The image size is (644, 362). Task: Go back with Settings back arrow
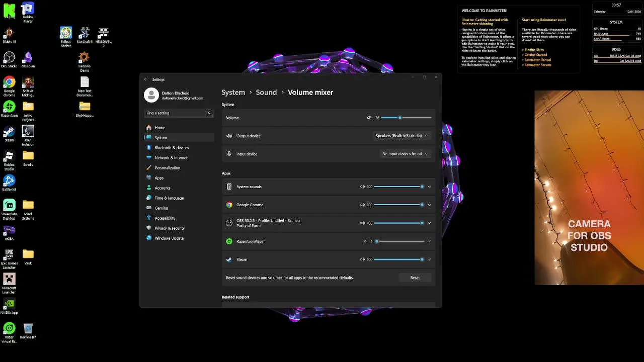click(x=146, y=79)
